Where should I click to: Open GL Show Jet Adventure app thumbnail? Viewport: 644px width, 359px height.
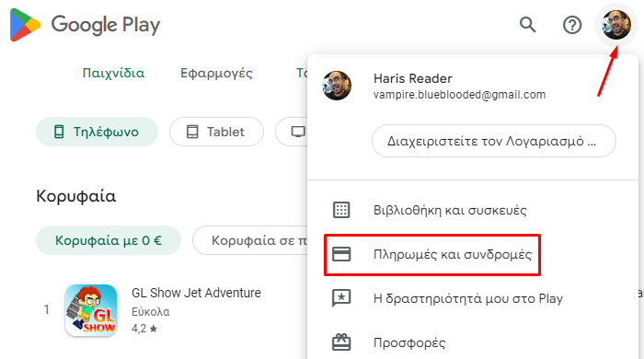click(x=91, y=310)
